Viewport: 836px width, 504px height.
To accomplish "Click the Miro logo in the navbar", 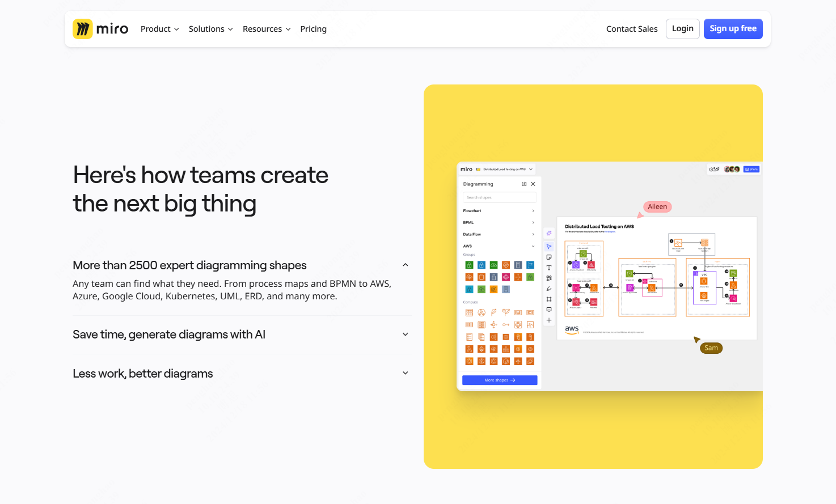I will pyautogui.click(x=100, y=29).
